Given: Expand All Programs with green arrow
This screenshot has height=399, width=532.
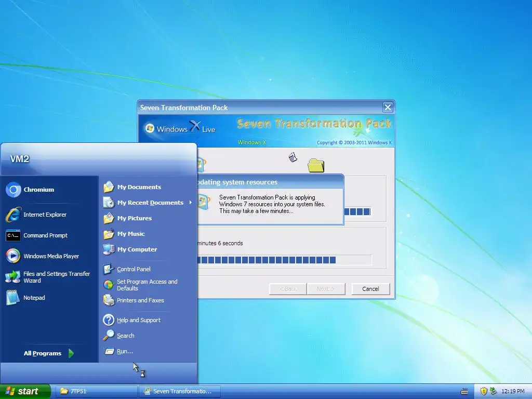Looking at the screenshot, I should tap(71, 353).
